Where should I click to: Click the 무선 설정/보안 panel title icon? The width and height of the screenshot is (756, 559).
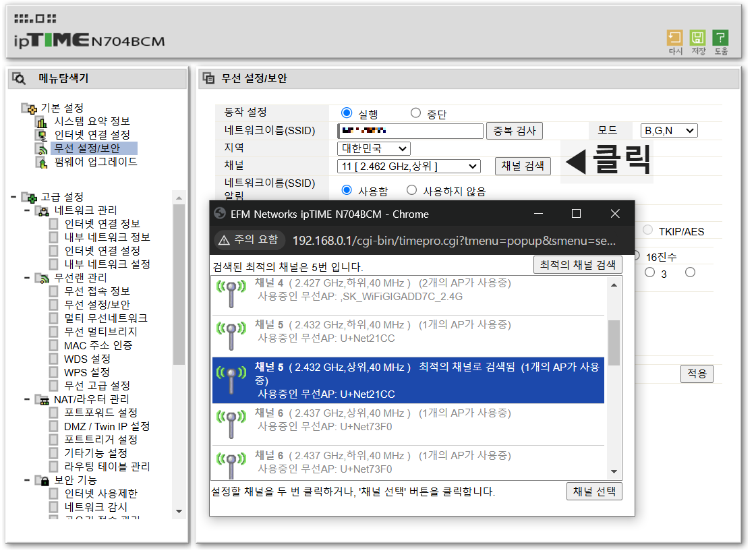click(208, 78)
